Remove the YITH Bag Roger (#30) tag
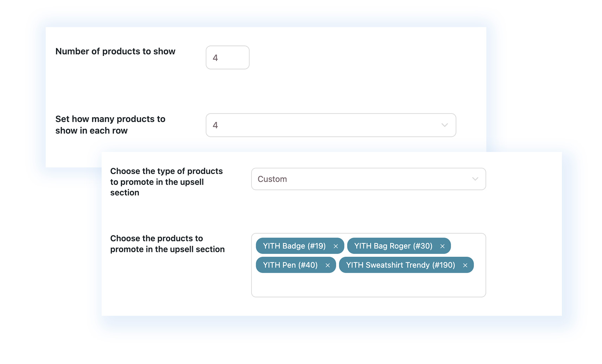This screenshot has width=602, height=364. [442, 246]
